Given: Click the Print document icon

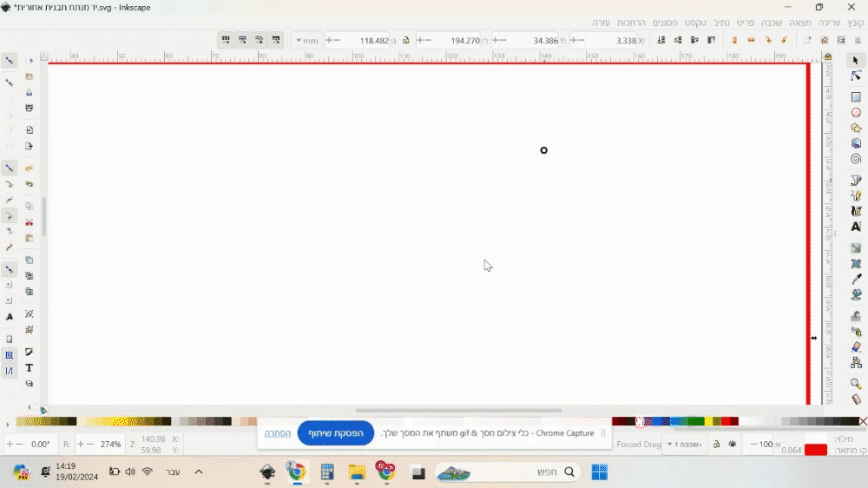Looking at the screenshot, I should point(30,108).
